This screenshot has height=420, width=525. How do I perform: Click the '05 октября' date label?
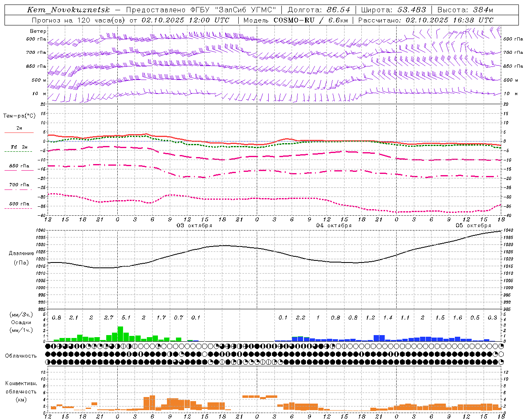[x=473, y=226]
